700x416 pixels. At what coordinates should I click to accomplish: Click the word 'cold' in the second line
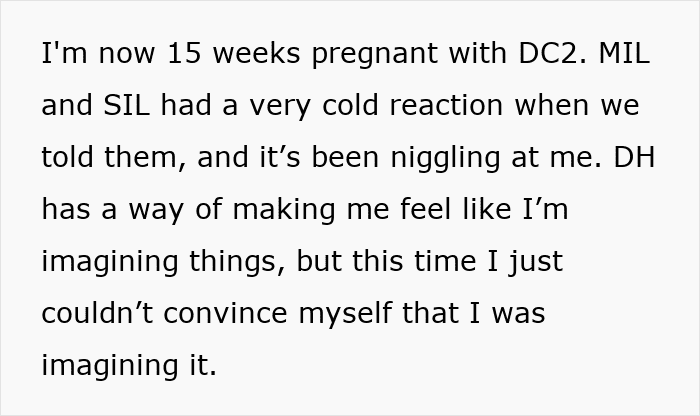tap(350, 105)
